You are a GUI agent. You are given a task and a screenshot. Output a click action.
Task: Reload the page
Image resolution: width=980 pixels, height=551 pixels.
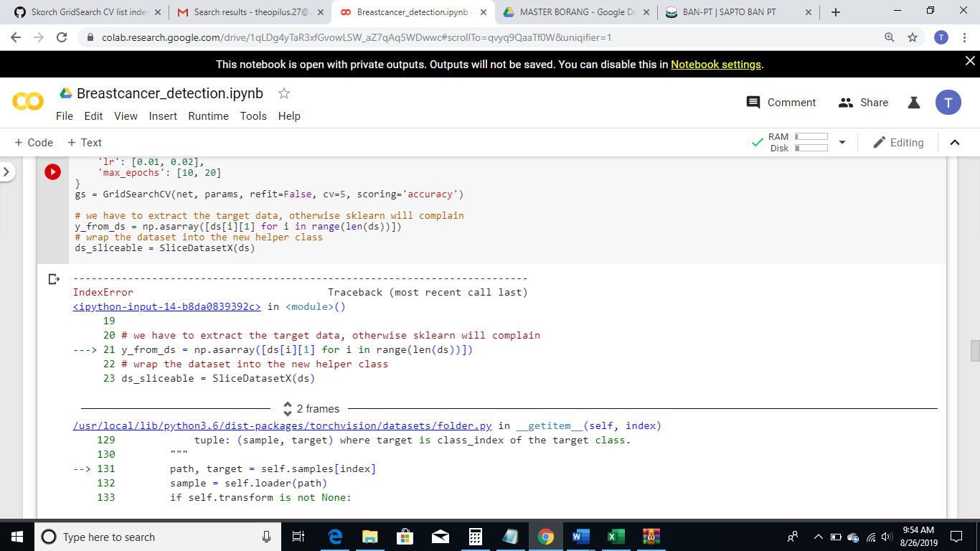[62, 37]
